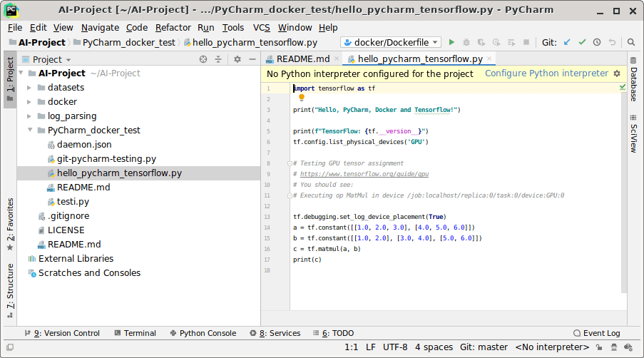Click the Git rollback arrow icon

(612, 42)
